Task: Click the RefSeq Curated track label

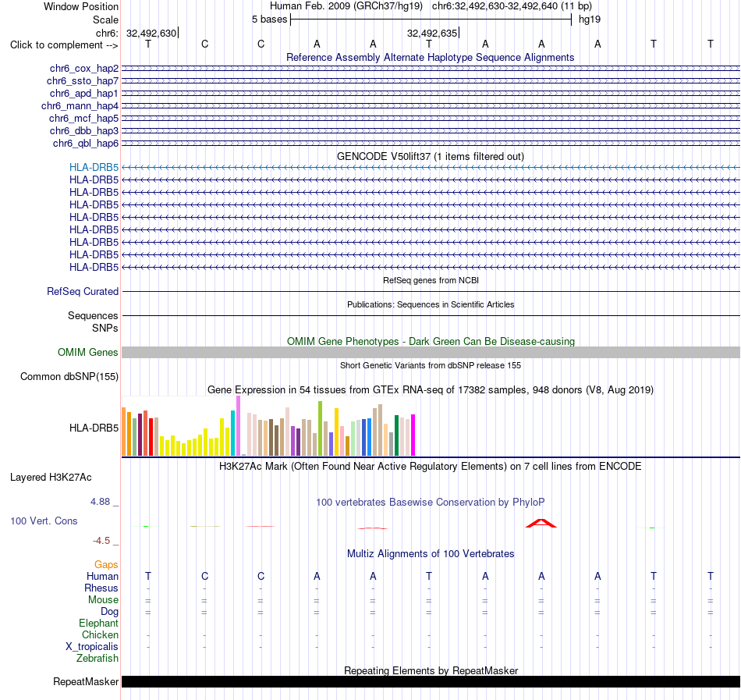Action: pos(83,291)
